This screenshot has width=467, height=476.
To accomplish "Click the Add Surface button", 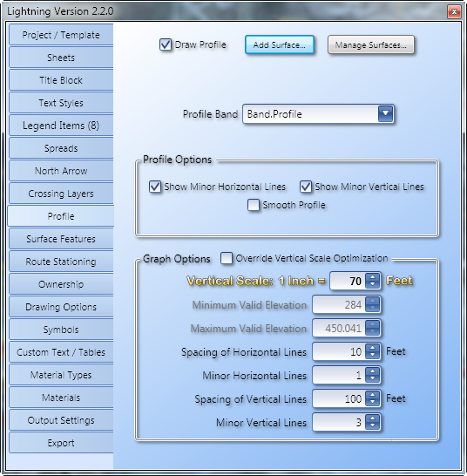I will (x=280, y=45).
